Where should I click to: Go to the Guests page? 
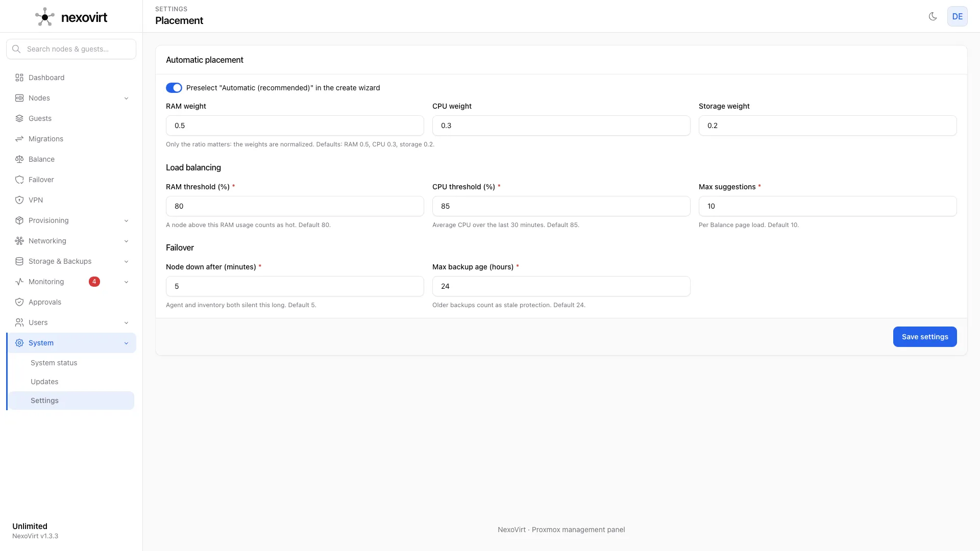(71, 118)
